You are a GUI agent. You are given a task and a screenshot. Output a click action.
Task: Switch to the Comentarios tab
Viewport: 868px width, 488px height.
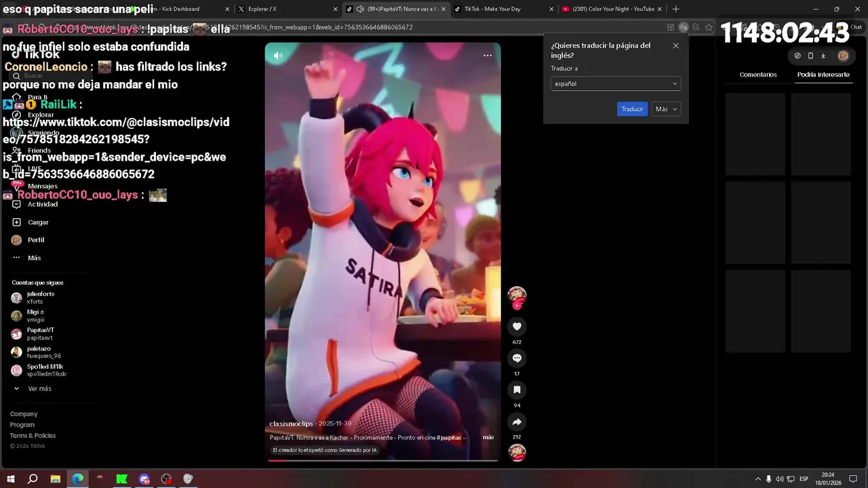click(758, 75)
